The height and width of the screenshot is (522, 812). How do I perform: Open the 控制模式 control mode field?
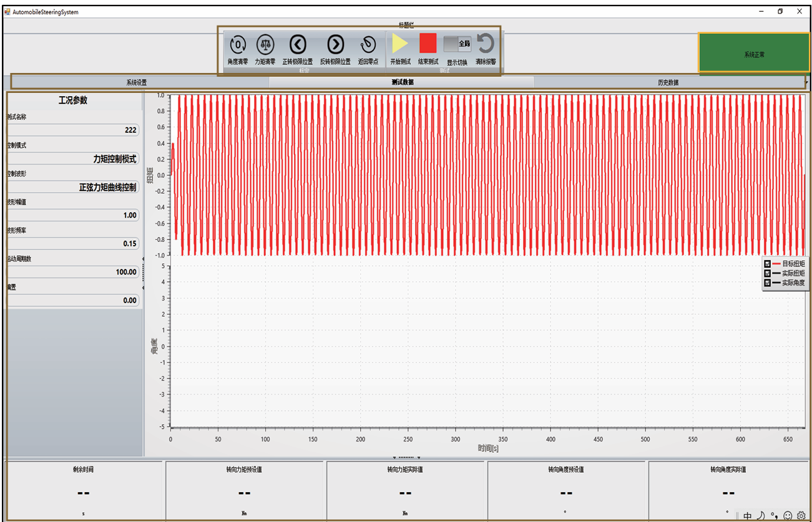pyautogui.click(x=73, y=158)
